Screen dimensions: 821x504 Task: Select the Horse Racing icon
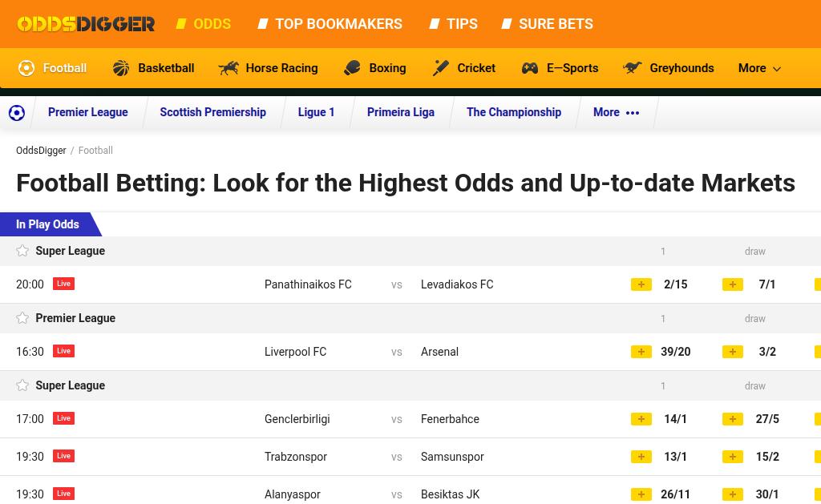(229, 68)
